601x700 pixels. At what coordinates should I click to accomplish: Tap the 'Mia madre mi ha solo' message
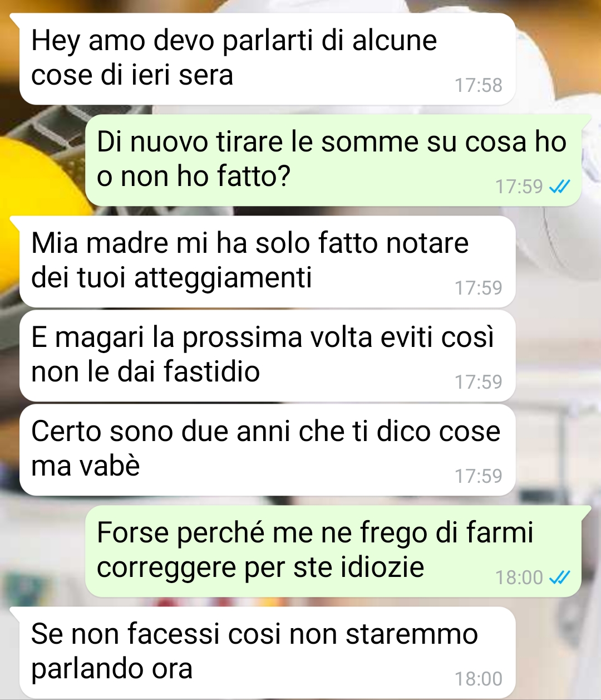tap(267, 261)
